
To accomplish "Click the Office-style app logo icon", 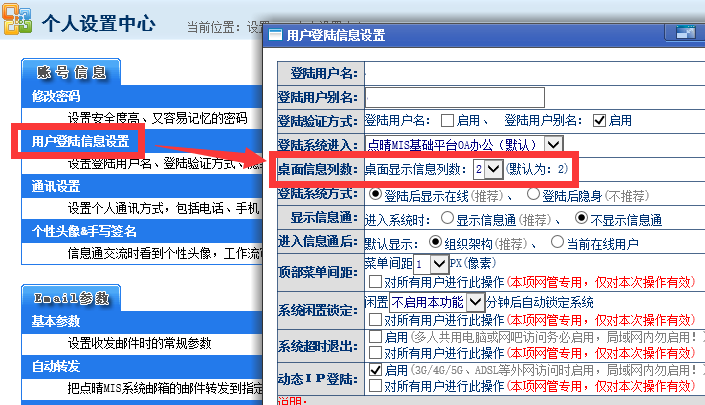I will (17, 19).
